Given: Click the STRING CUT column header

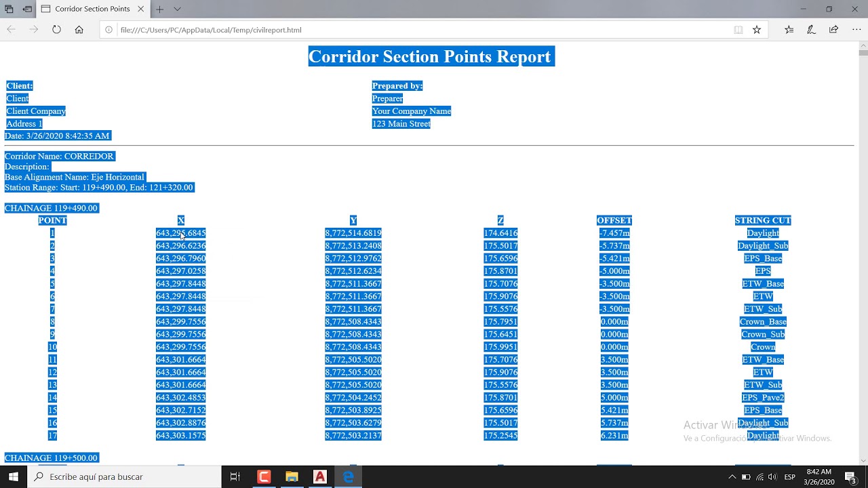Looking at the screenshot, I should pos(763,220).
